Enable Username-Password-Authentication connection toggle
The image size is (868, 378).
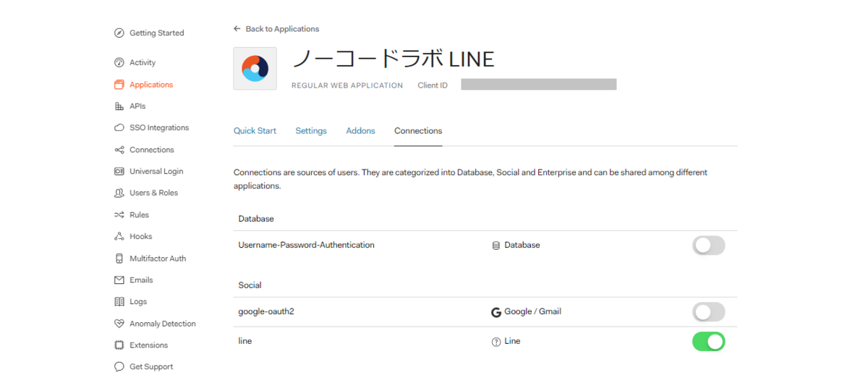[709, 245]
